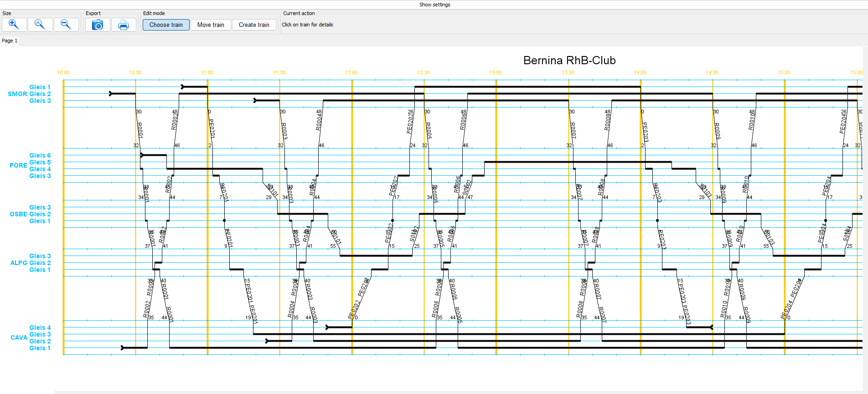Screen dimensions: 868x394
Task: Click ALPG Gleis 2 track label
Action: 40,263
